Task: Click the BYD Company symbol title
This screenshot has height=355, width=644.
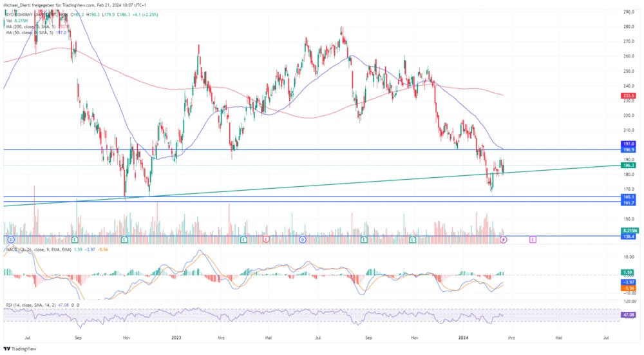Action: [x=29, y=12]
